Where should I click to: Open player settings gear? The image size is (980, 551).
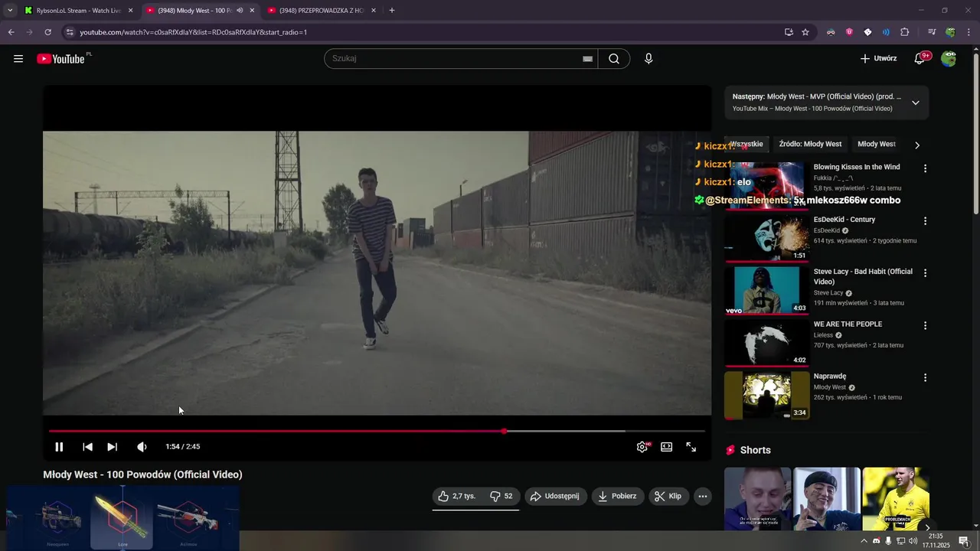pyautogui.click(x=642, y=447)
